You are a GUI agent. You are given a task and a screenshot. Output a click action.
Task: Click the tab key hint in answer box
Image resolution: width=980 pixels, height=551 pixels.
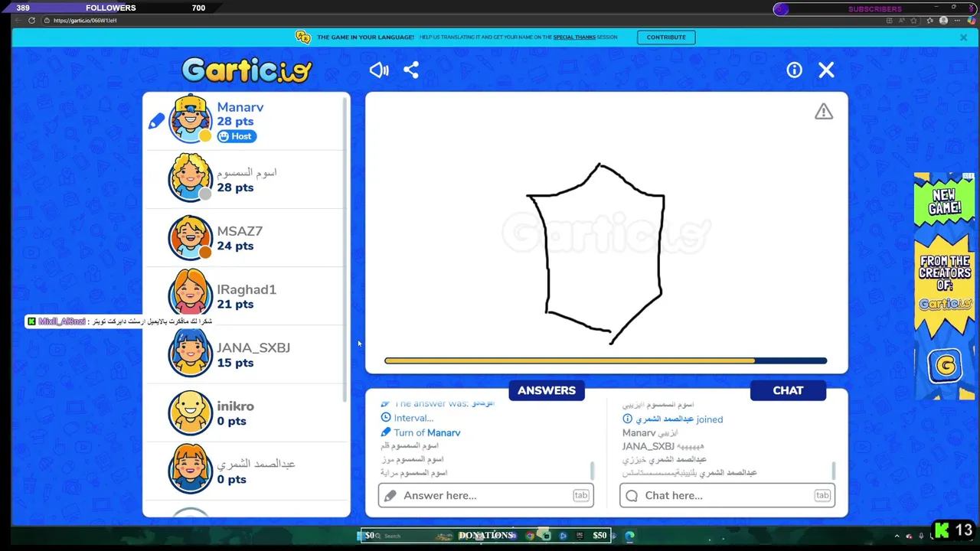coord(581,495)
